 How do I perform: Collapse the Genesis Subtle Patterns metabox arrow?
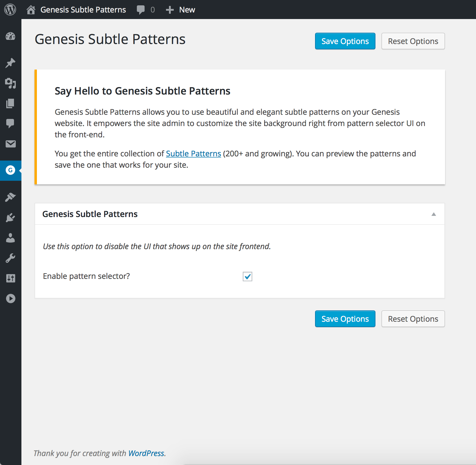[434, 214]
